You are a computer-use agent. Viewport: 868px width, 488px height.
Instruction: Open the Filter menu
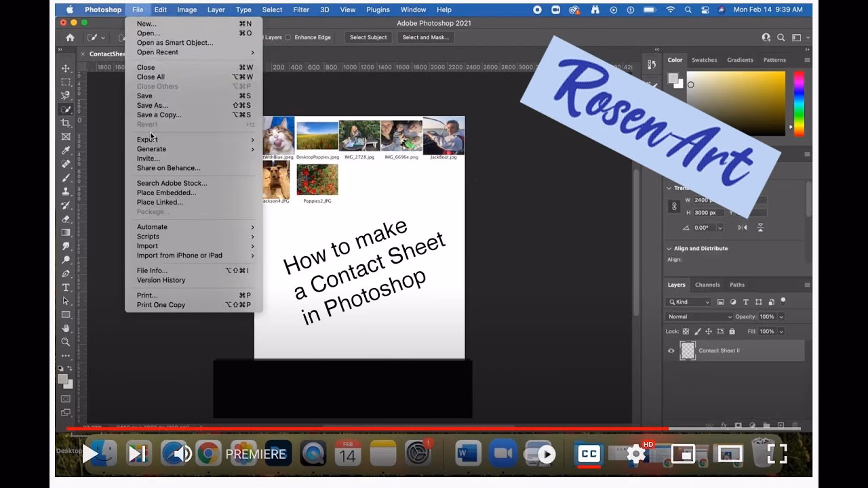click(300, 9)
